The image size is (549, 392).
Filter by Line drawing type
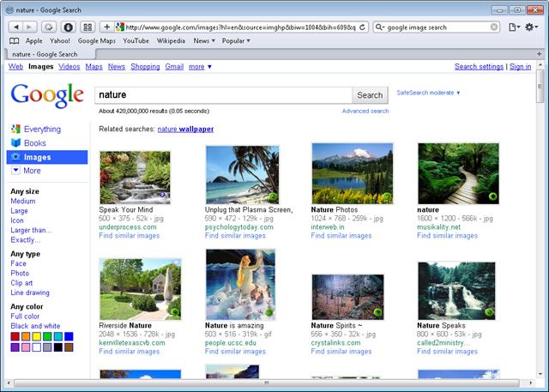(x=30, y=292)
